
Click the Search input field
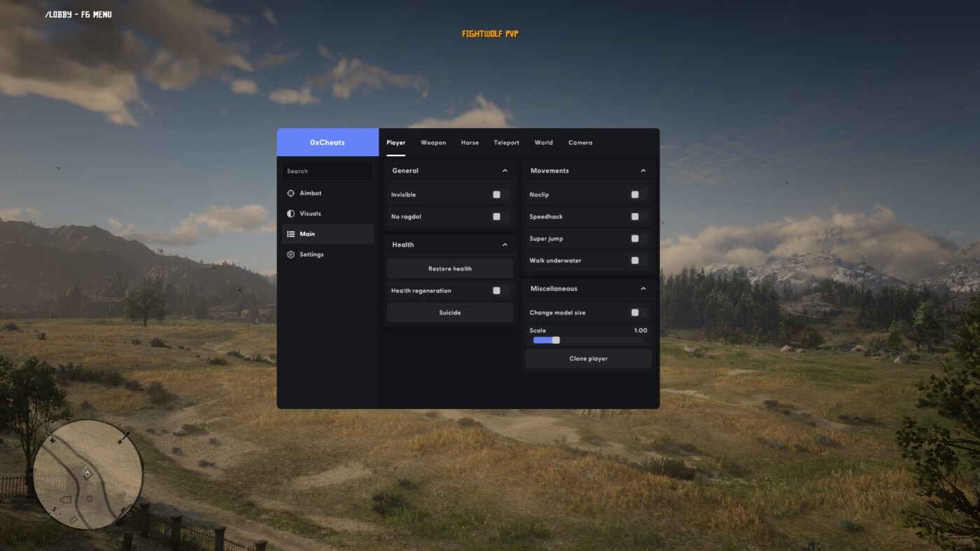pyautogui.click(x=327, y=170)
